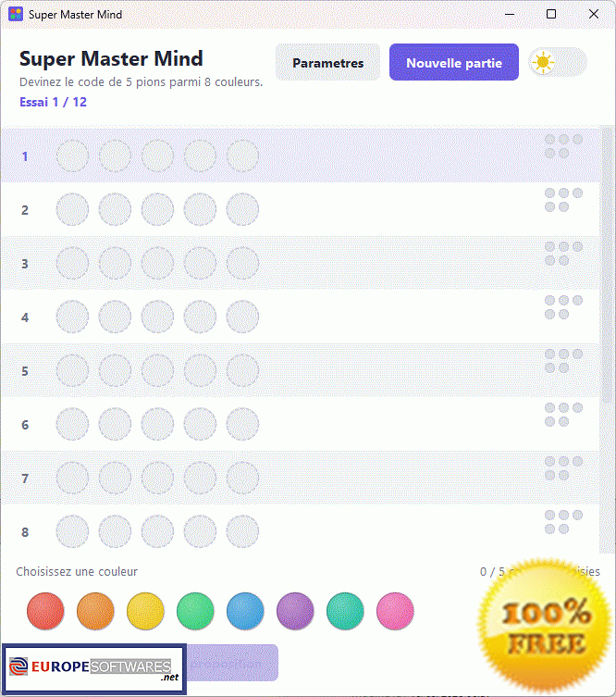Click fifth empty slot in row 1
This screenshot has width=616, height=697.
coord(242,156)
